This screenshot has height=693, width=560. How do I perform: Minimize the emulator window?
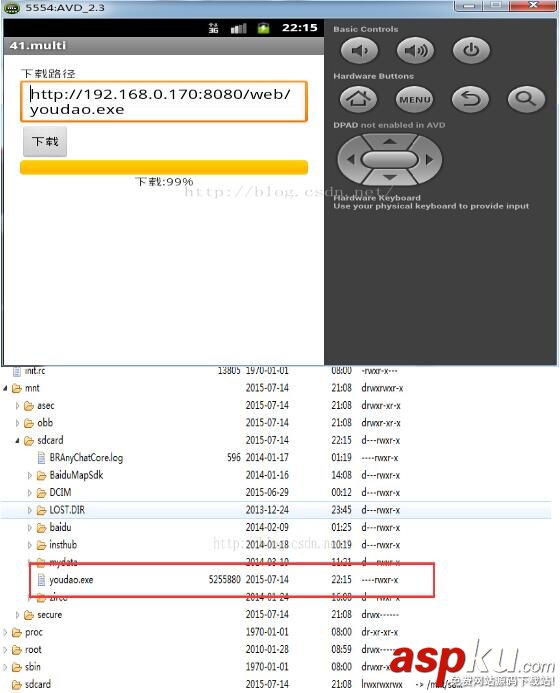pos(468,5)
